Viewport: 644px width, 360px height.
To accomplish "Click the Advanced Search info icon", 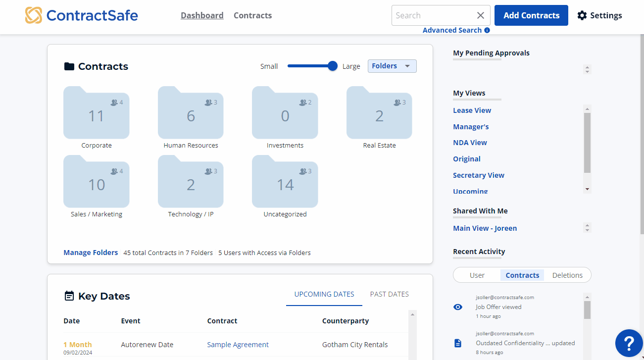I will tap(487, 30).
